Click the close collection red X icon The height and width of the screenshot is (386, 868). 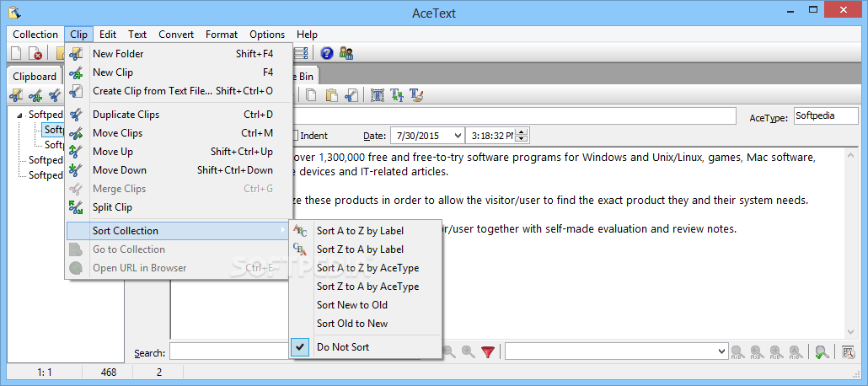(x=35, y=53)
